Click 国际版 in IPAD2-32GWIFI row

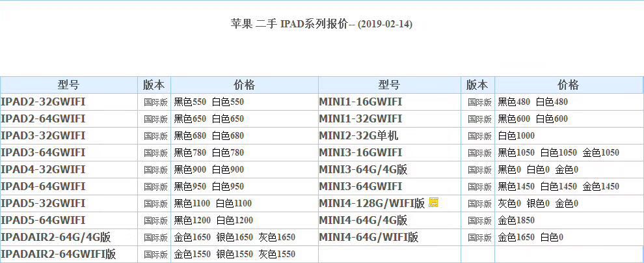point(155,102)
